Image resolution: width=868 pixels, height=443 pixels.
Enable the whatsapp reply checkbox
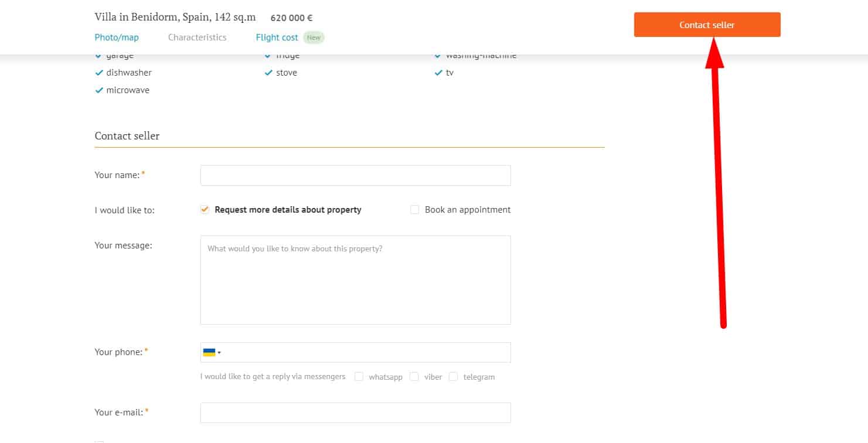click(x=359, y=377)
